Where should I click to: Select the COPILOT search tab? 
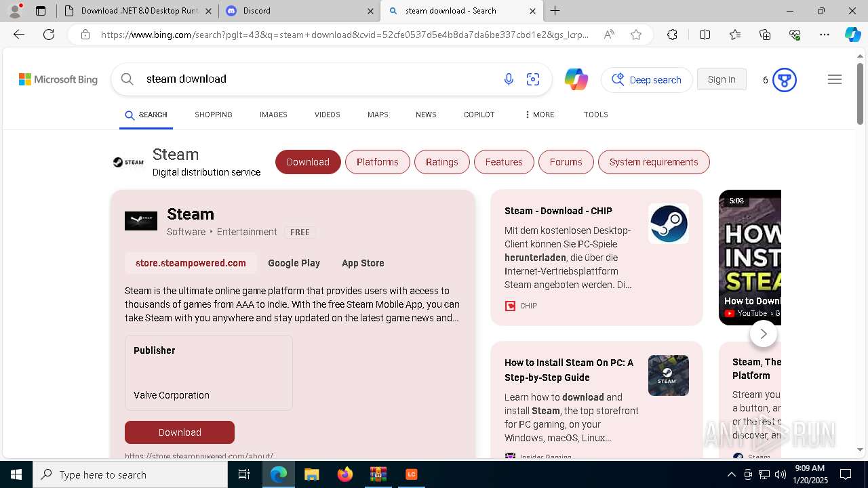pos(479,115)
